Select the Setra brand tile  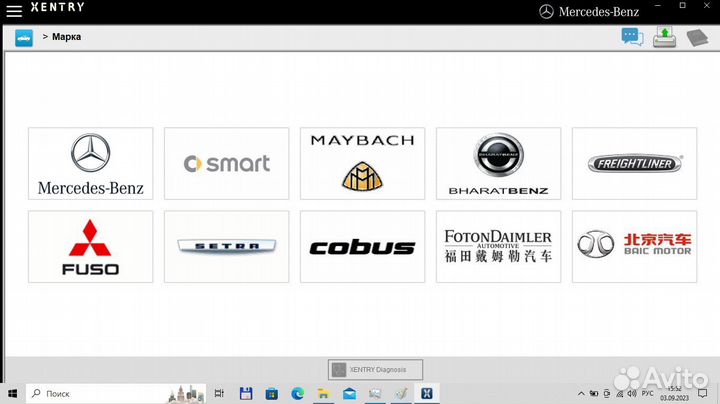coord(226,246)
